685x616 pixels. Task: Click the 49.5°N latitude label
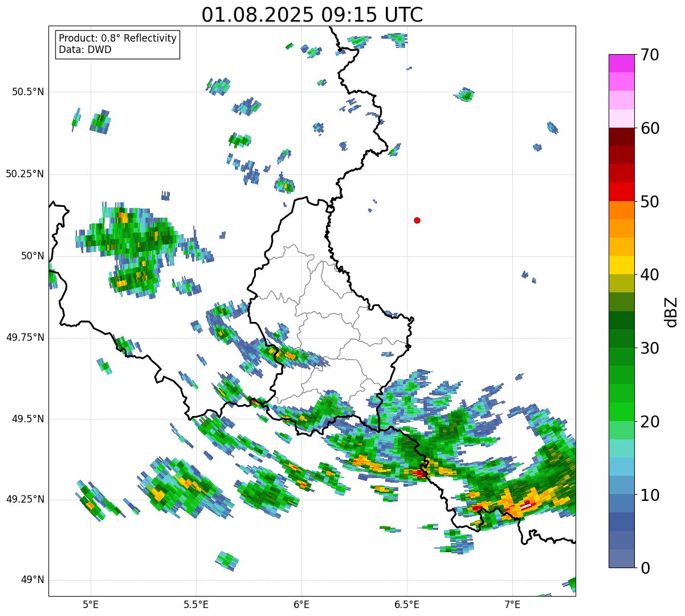point(27,419)
